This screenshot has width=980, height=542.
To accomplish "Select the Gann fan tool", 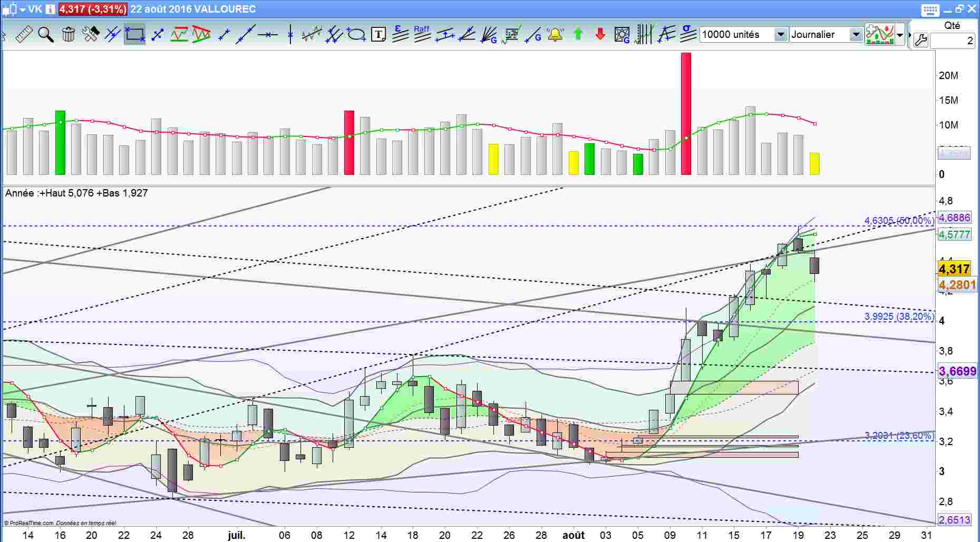I will pyautogui.click(x=489, y=35).
